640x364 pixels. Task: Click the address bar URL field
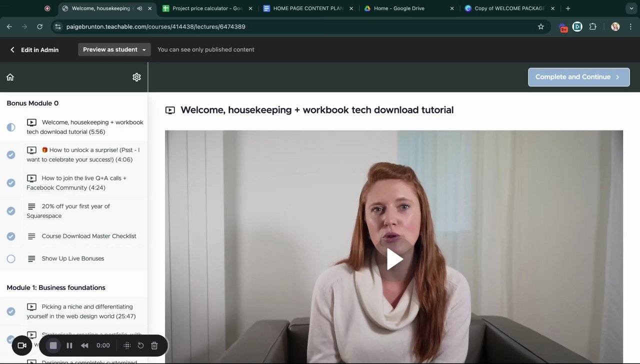pyautogui.click(x=300, y=26)
